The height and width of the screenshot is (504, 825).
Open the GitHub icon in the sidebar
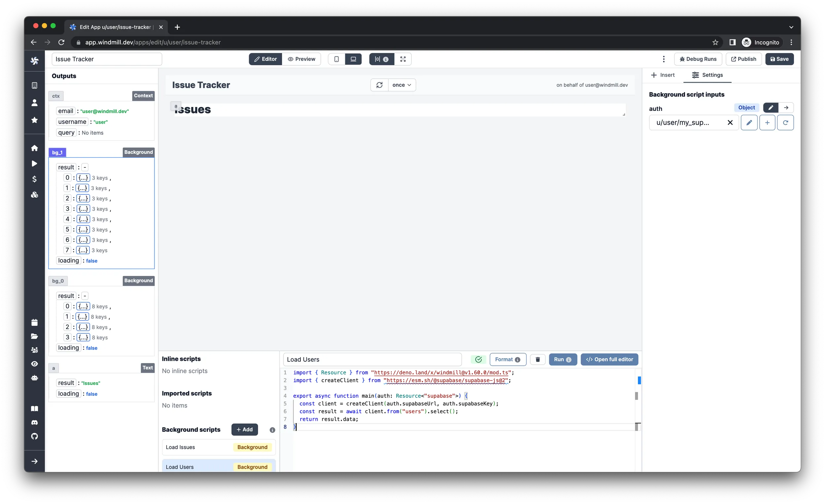click(x=35, y=436)
